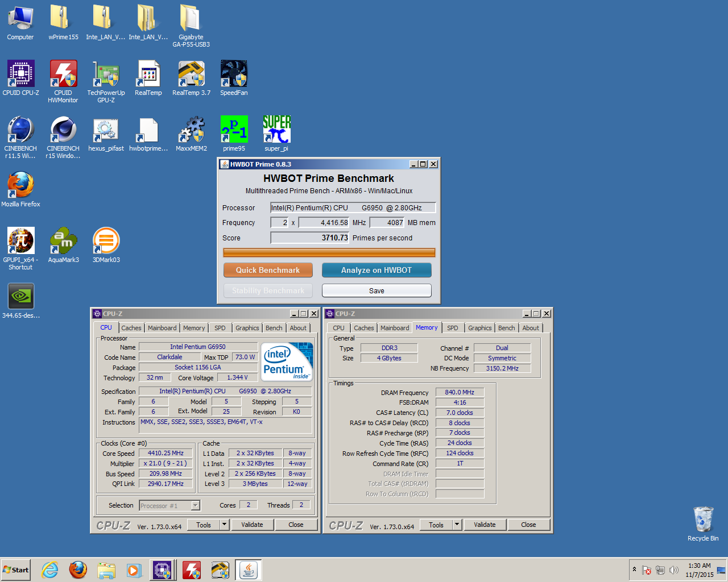Switch to Caches tab in left CPU-Z
728x582 pixels.
131,328
